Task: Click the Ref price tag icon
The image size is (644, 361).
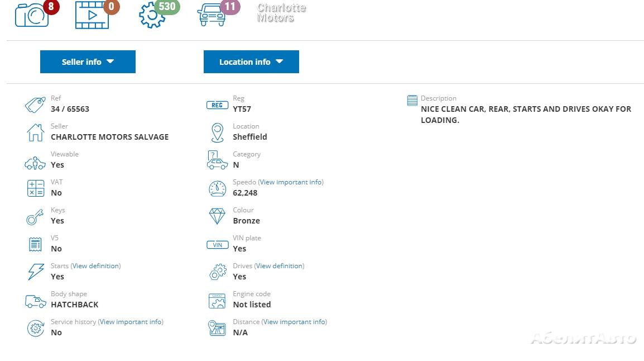Action: [35, 104]
